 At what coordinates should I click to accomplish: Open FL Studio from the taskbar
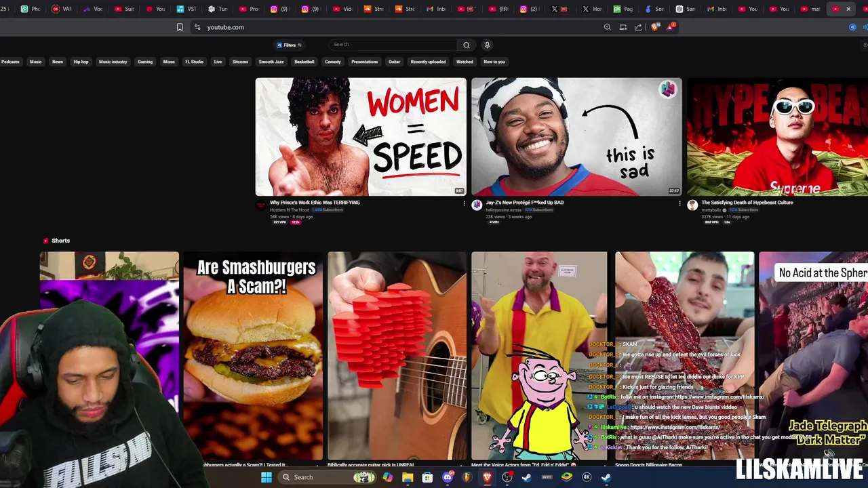click(467, 477)
